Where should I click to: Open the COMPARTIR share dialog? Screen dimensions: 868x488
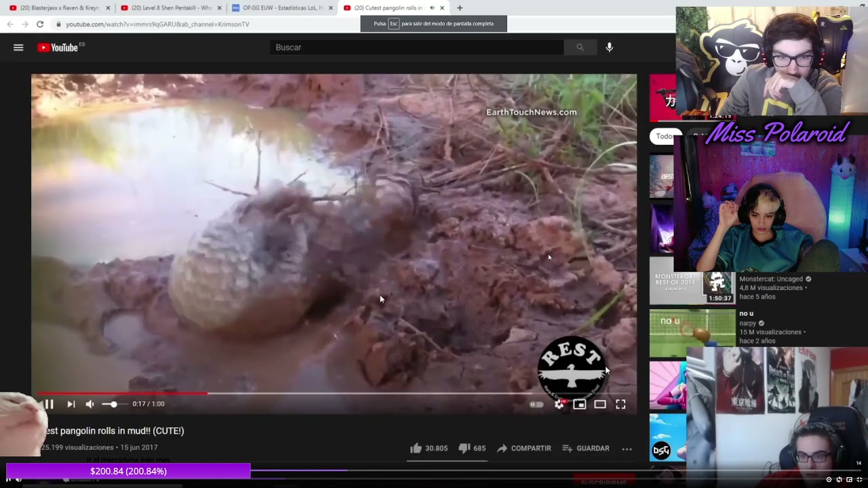click(x=524, y=448)
